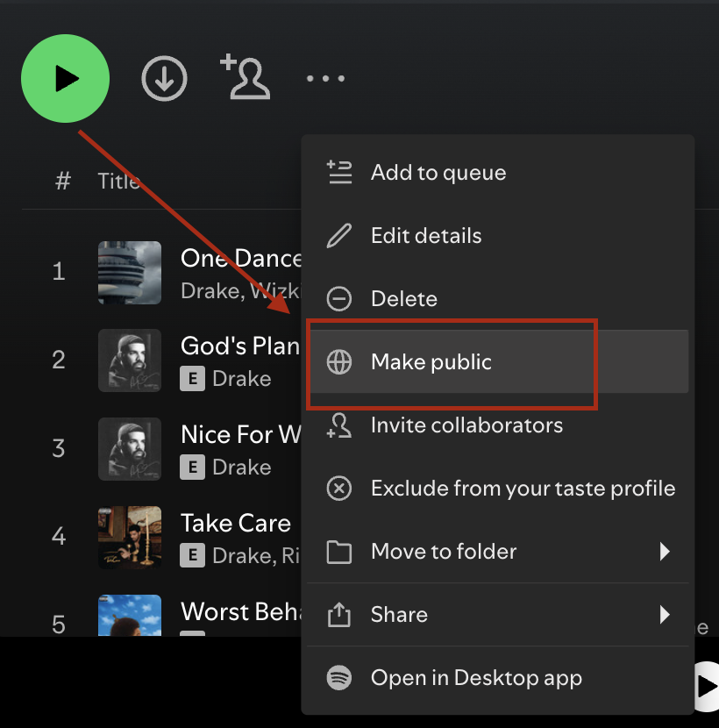
Task: Open the Share menu entry
Action: 497,614
